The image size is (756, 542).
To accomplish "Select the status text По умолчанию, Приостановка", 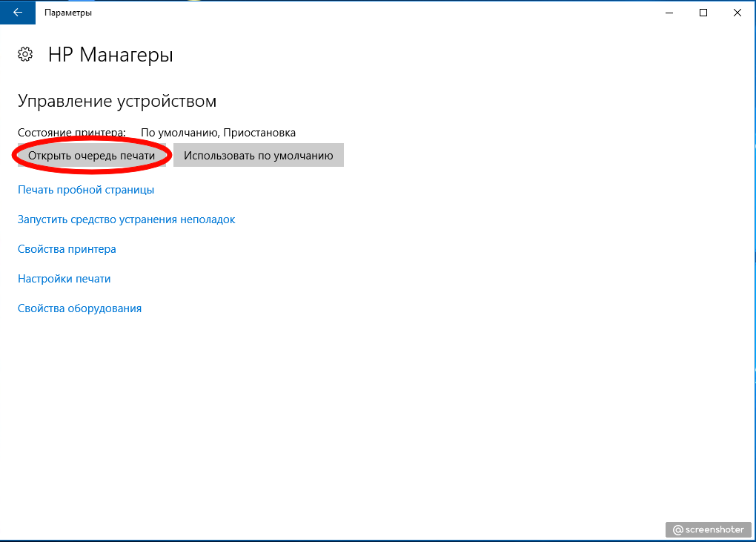I will point(219,133).
